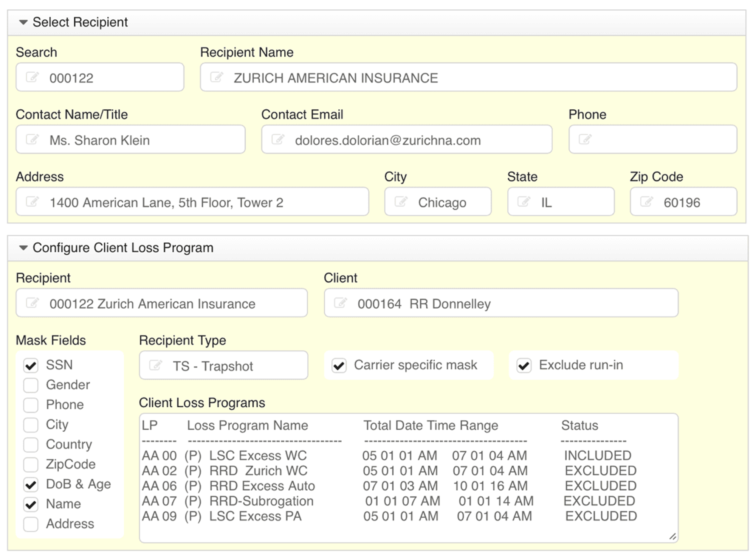The width and height of the screenshot is (756, 558).
Task: Click the edit icon in Contact Email field
Action: tap(278, 139)
